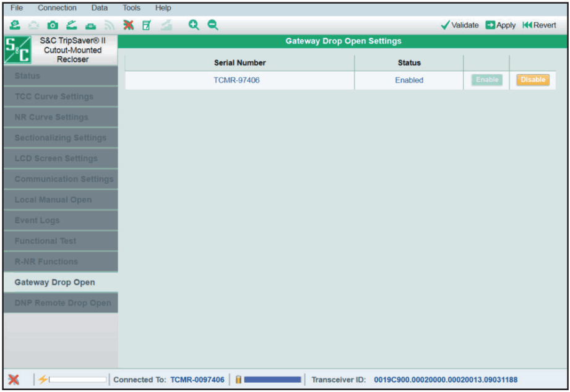Click the blue battery level bar

[273, 380]
